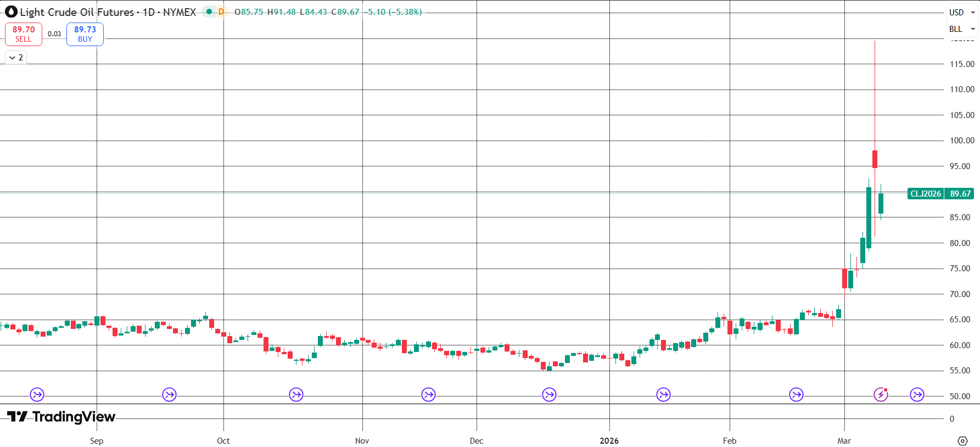980x447 pixels.
Task: Click the 110.00 price axis label
Action: [962, 90]
